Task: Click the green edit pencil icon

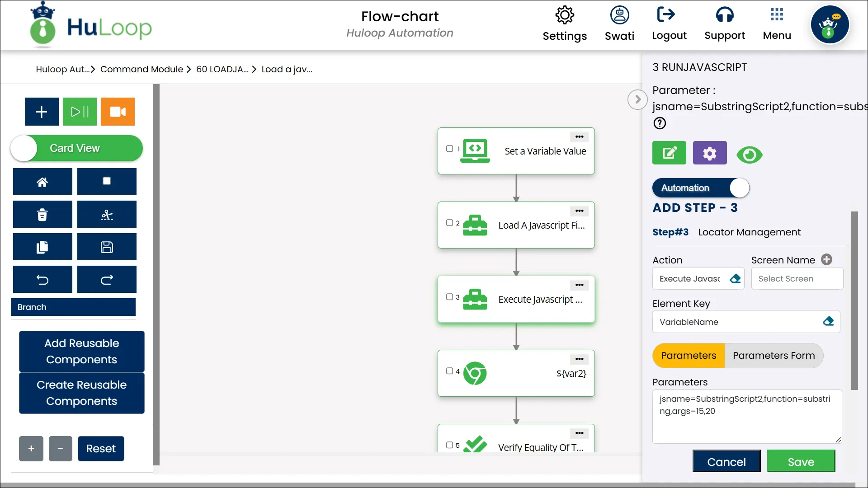Action: point(669,153)
